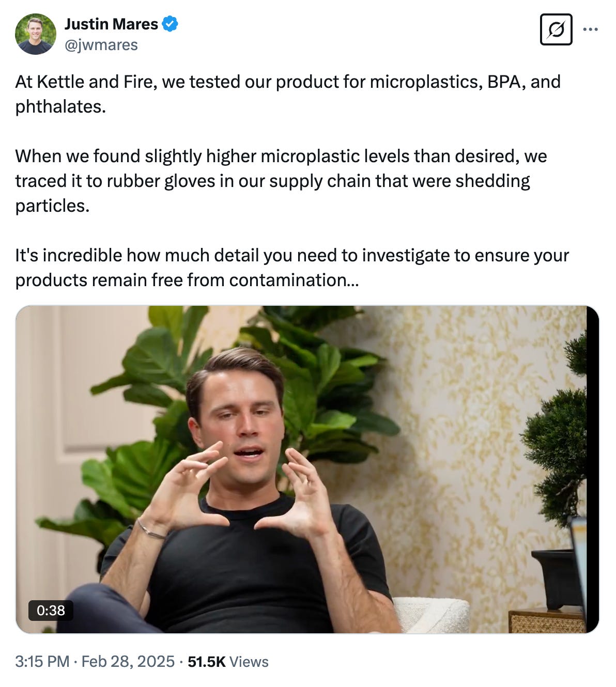Image resolution: width=616 pixels, height=687 pixels.
Task: Click the Justin Mares display name
Action: (x=111, y=24)
